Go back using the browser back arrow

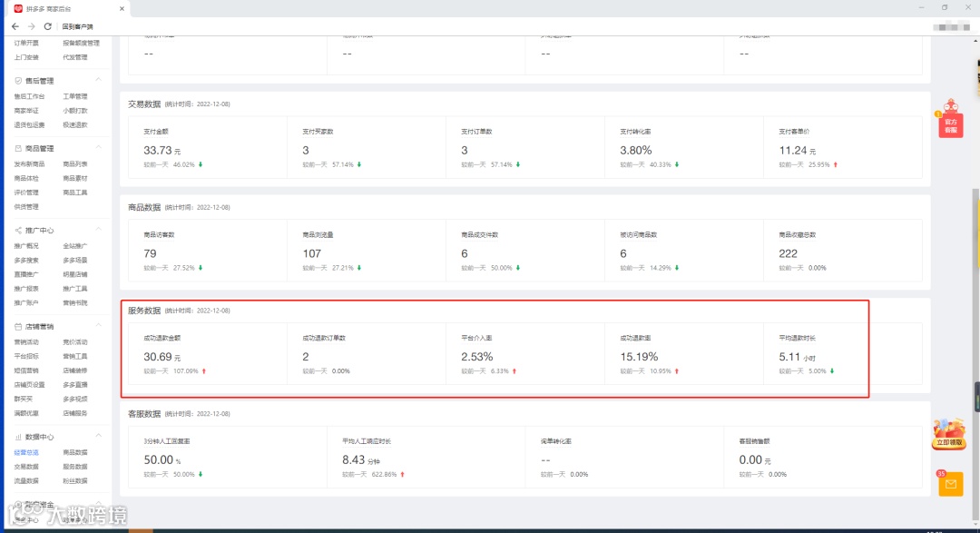[x=15, y=26]
